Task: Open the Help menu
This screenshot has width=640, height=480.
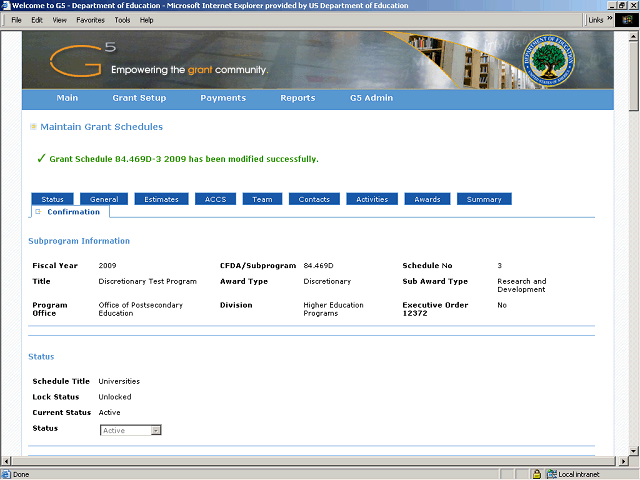Action: point(146,20)
